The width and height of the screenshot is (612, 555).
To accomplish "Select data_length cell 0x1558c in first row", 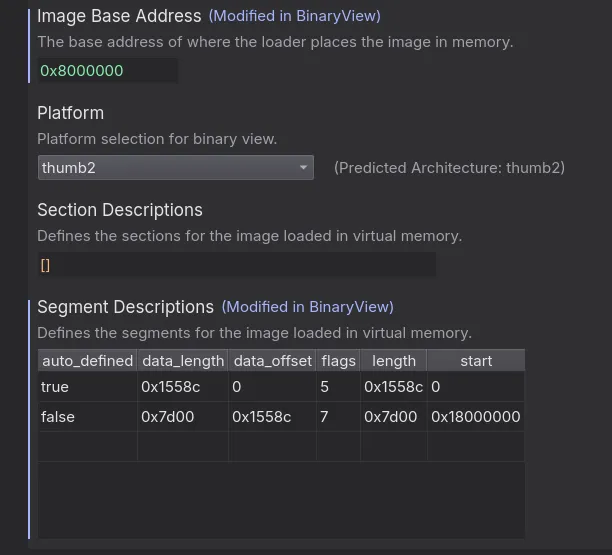I will coord(183,387).
